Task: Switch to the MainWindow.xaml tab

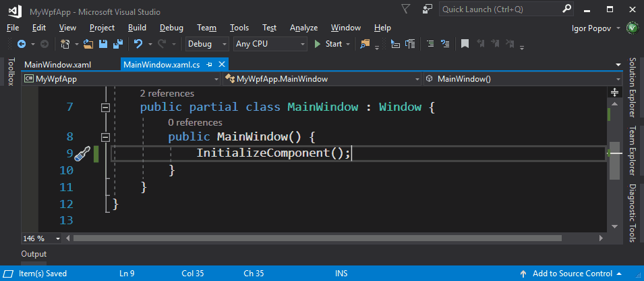Action: (57, 65)
